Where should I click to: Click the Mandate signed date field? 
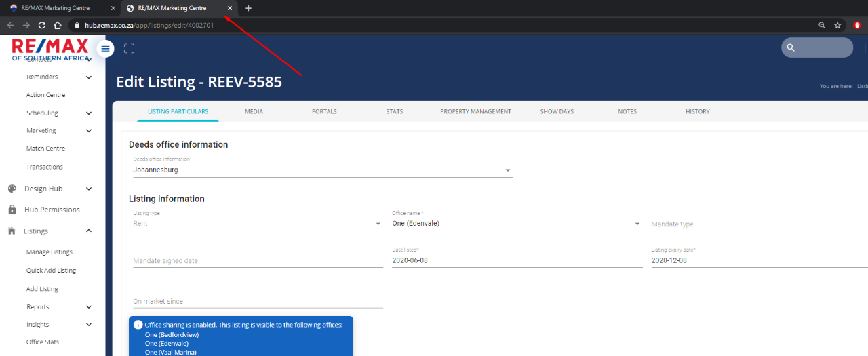coord(258,260)
